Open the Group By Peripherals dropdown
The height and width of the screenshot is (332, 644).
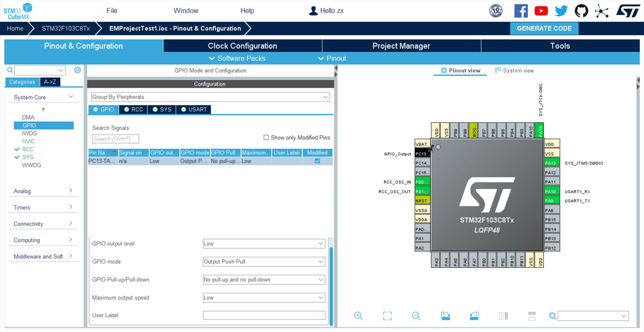click(x=211, y=97)
